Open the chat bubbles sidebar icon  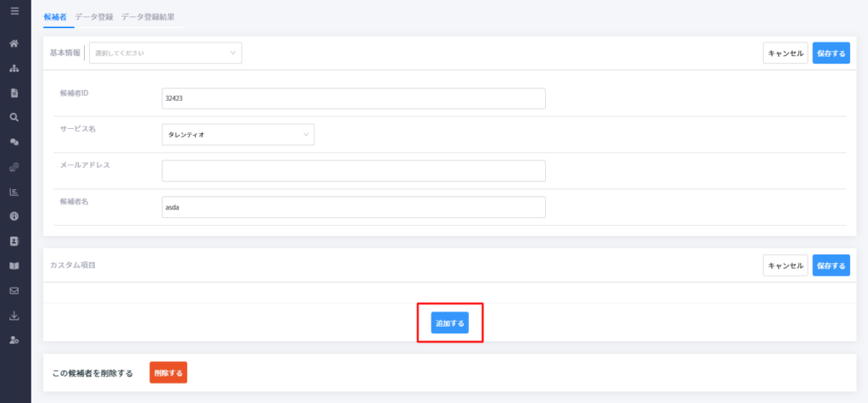click(15, 142)
